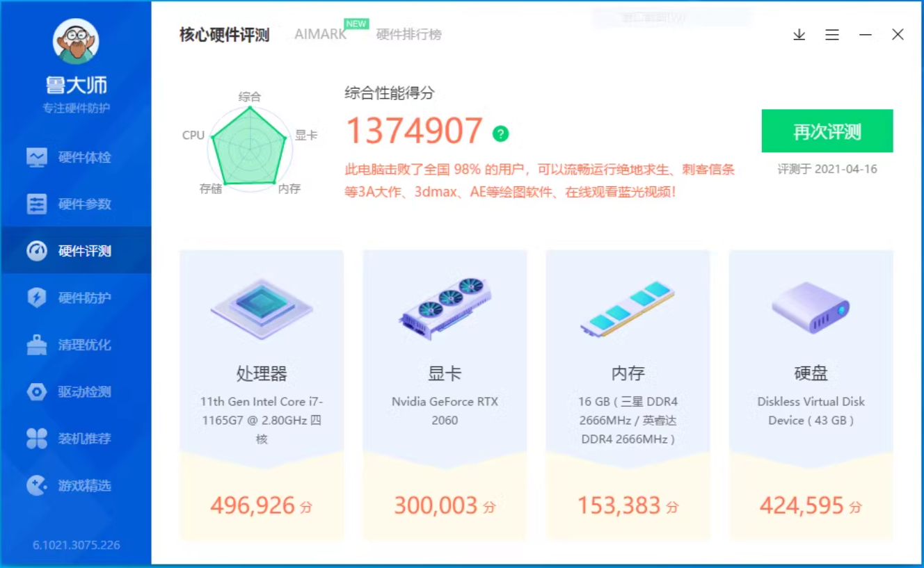This screenshot has height=568, width=924.
Task: Click the 硬盘 card title
Action: [x=811, y=373]
